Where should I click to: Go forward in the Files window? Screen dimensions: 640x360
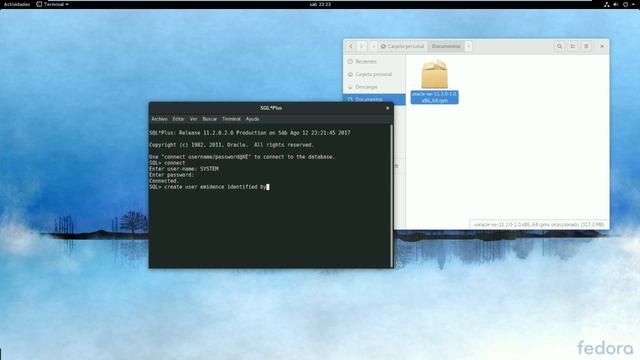coord(361,46)
